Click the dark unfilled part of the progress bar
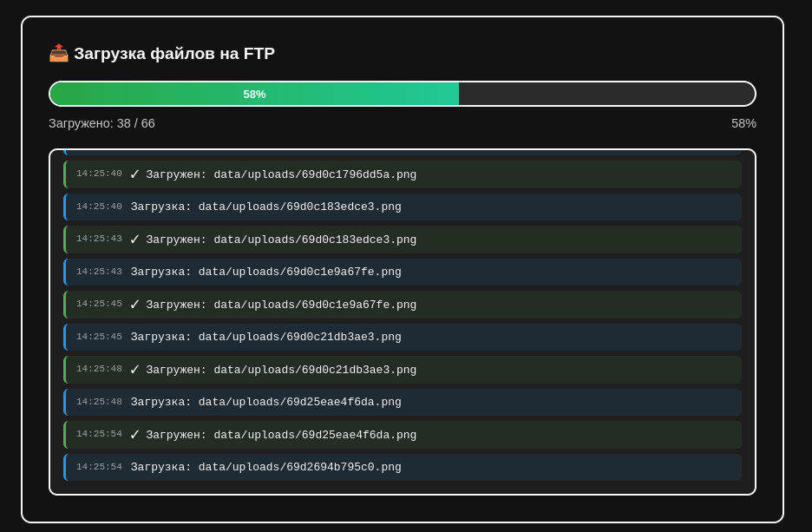The image size is (812, 532). click(x=606, y=94)
